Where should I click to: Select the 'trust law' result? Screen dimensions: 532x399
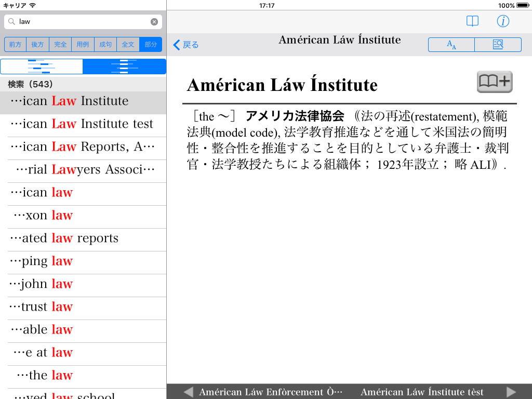click(x=83, y=307)
